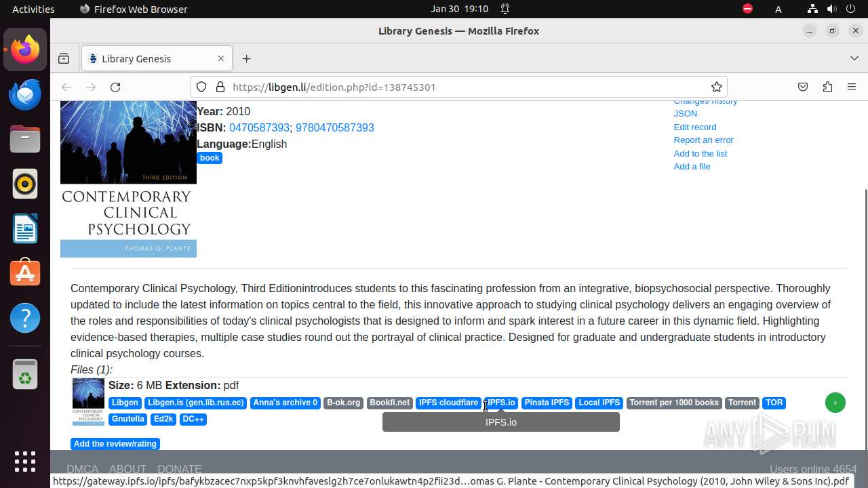This screenshot has width=868, height=488.
Task: Open the TOR mirror link
Action: point(774,403)
